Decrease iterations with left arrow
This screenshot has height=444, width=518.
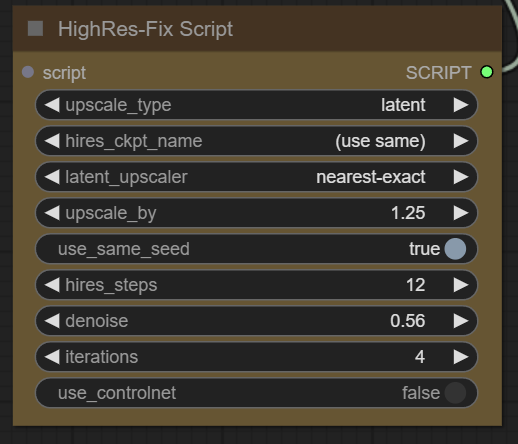click(x=52, y=357)
